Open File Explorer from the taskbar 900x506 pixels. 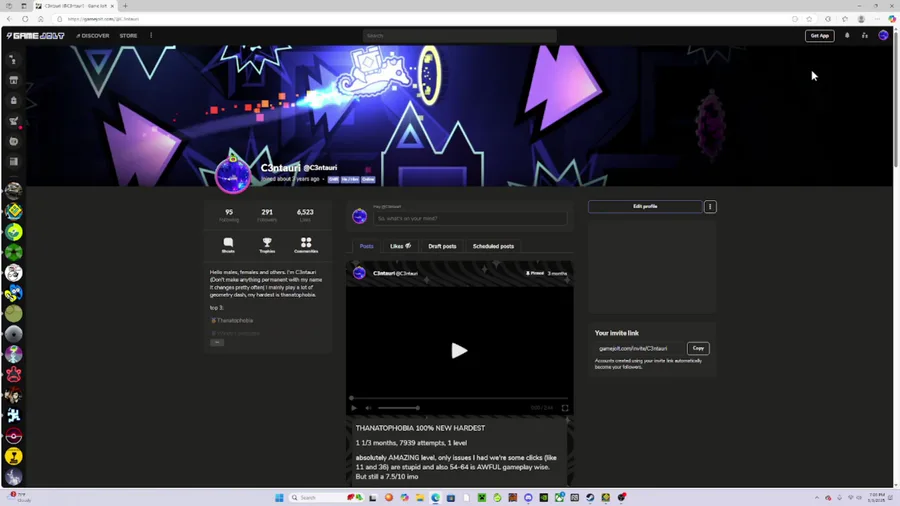(420, 497)
